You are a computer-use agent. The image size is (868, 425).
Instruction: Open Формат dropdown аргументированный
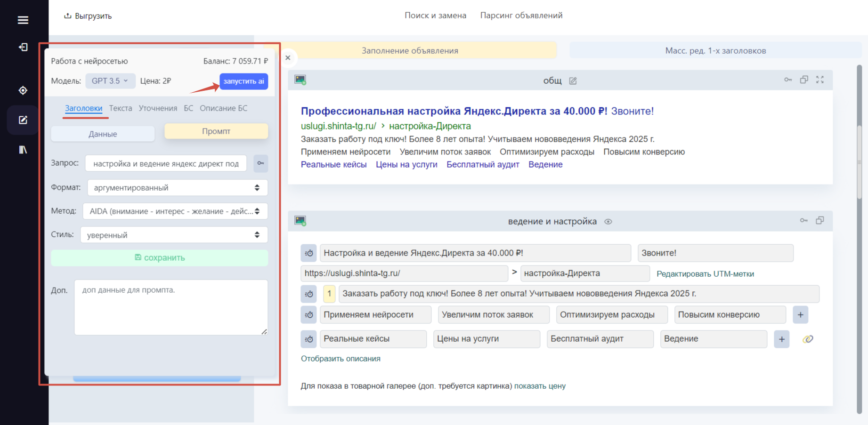tap(178, 188)
